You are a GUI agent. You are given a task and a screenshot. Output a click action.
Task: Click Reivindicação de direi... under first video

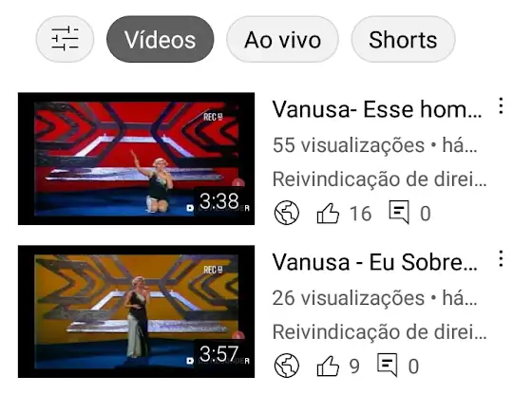click(x=380, y=179)
